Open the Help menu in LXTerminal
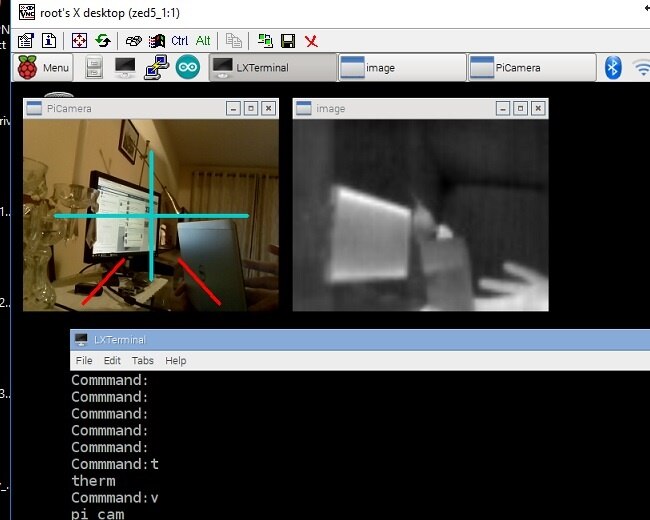This screenshot has width=650, height=520. (x=176, y=360)
